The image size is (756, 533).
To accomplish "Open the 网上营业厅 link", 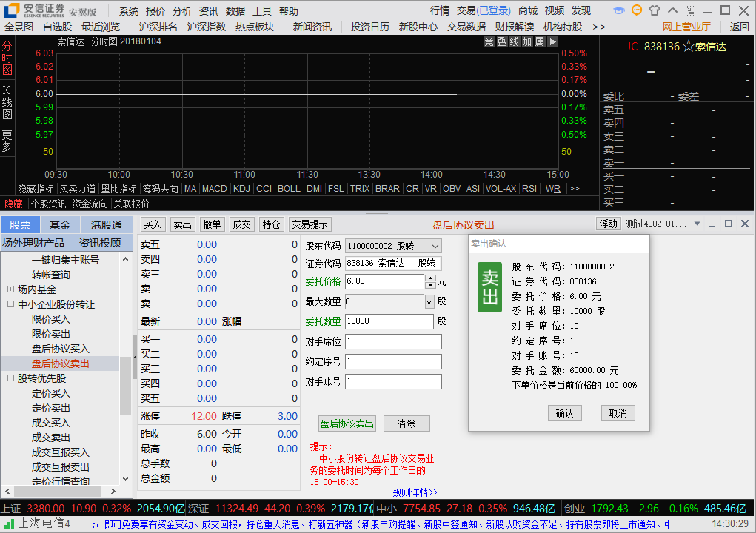I will 686,27.
